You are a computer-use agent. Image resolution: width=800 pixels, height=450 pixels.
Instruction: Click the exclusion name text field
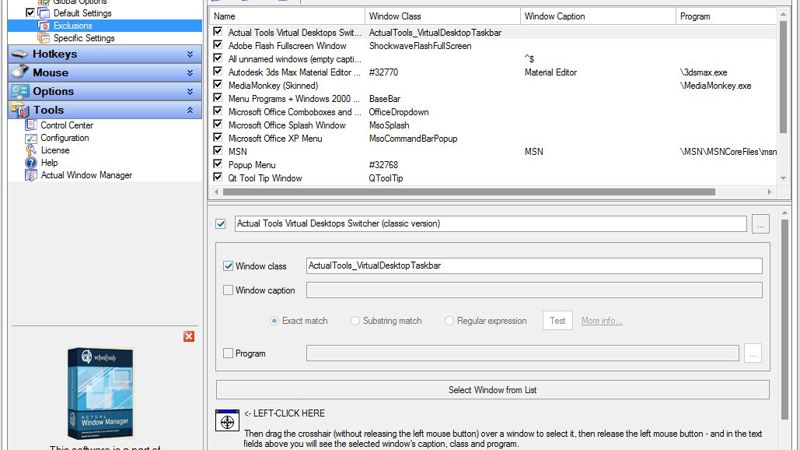(491, 223)
